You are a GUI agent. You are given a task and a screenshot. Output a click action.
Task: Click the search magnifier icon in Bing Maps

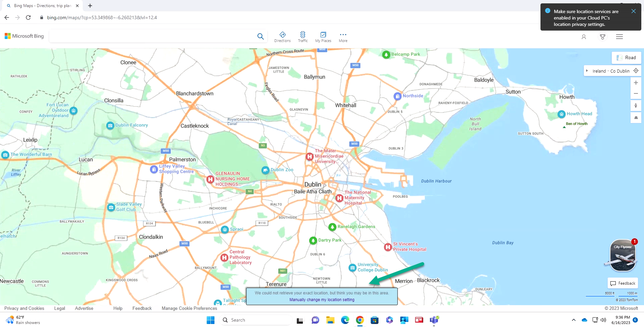[260, 36]
